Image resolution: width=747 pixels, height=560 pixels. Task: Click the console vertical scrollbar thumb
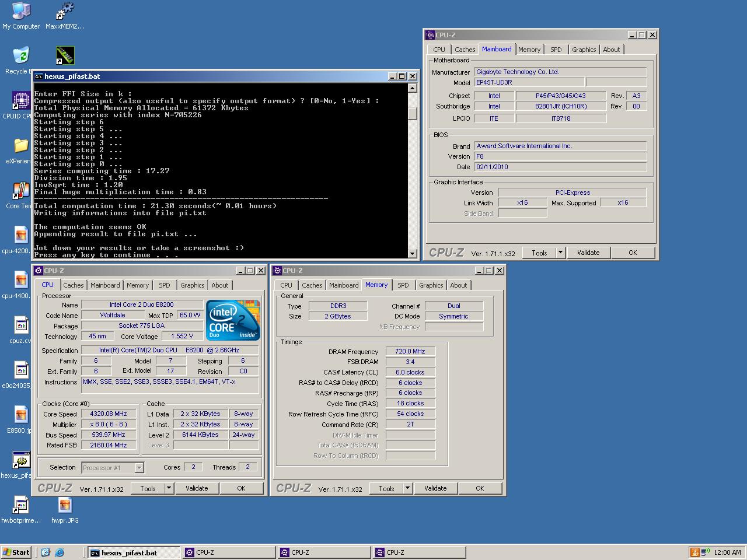point(413,113)
